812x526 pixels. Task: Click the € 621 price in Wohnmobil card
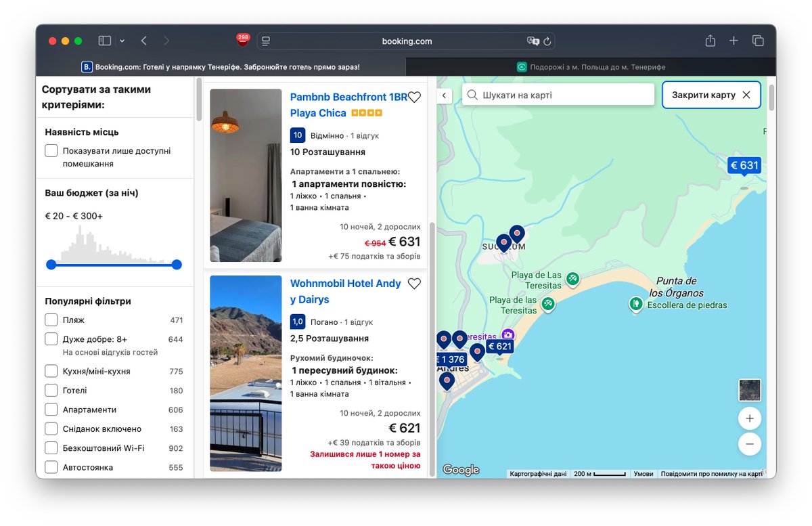pos(405,428)
